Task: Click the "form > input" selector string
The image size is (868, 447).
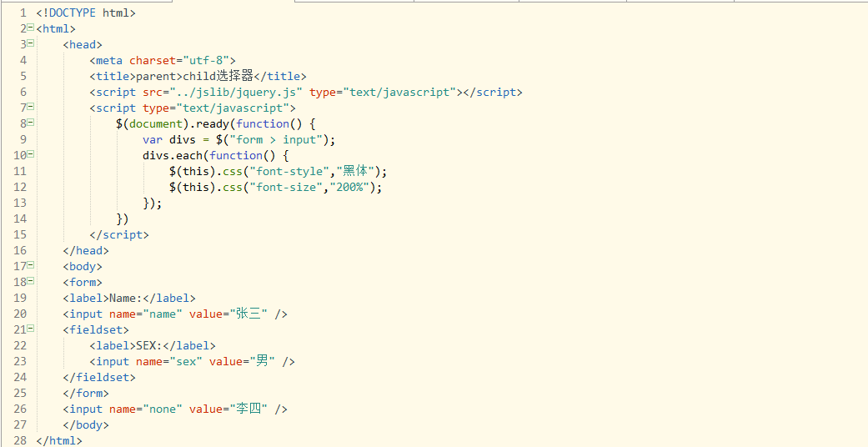Action: (276, 139)
